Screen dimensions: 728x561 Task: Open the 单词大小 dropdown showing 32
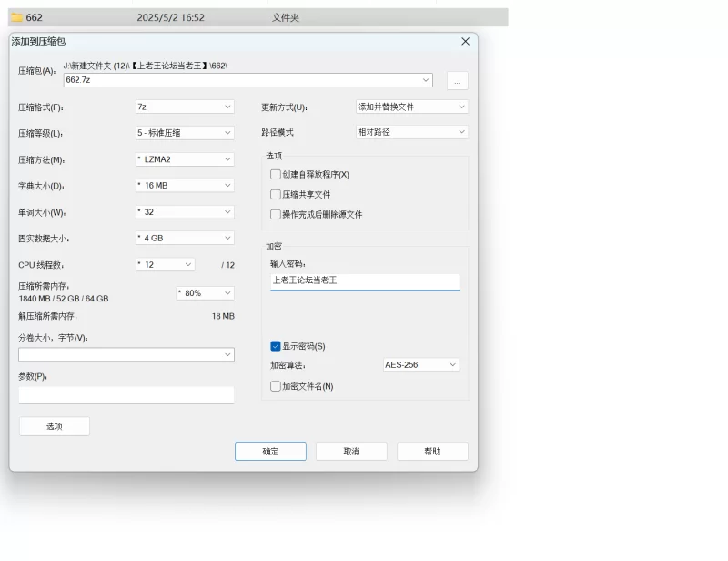(x=185, y=212)
